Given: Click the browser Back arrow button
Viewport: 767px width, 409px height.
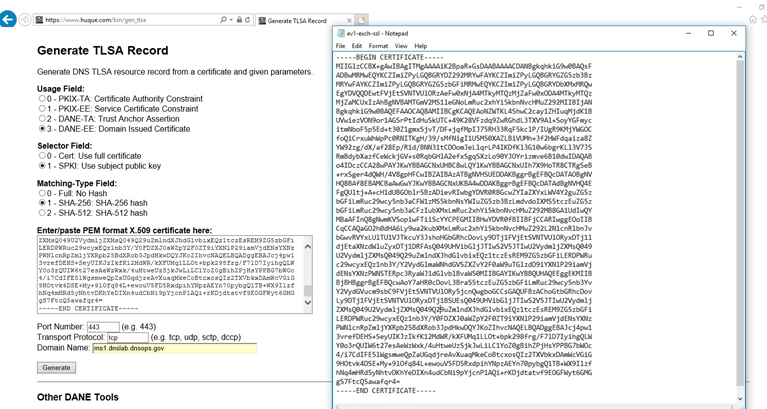Looking at the screenshot, I should (10, 19).
